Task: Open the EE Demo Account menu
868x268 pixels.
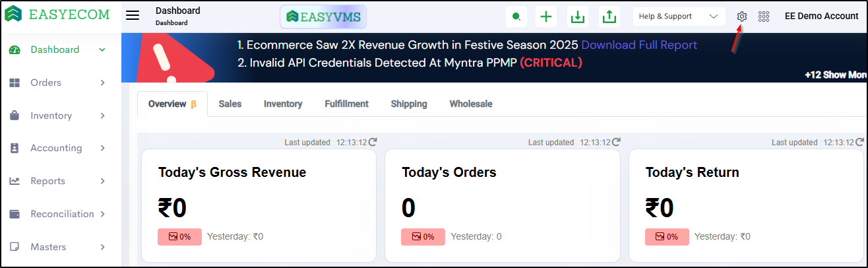Action: 821,17
